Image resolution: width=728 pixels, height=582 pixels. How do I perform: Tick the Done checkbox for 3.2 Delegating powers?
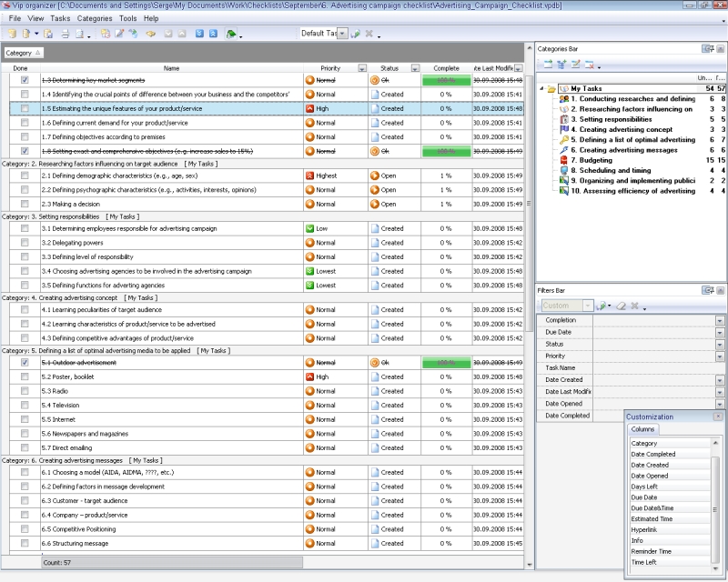click(25, 243)
